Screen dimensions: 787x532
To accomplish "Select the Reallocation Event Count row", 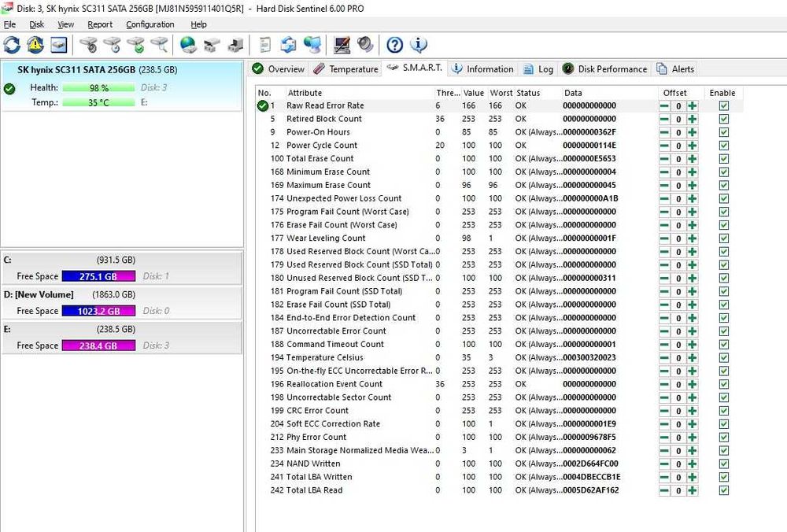I will (500, 385).
